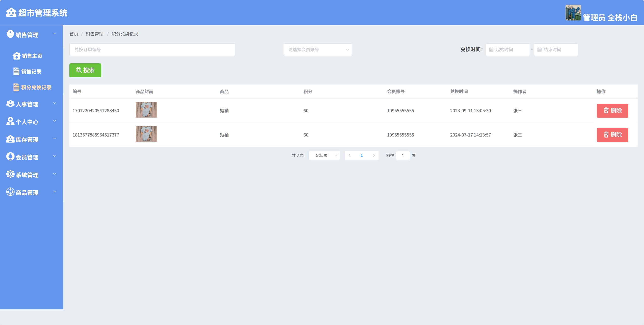The image size is (644, 325).
Task: Click the 共 2 条 total count
Action: (298, 155)
